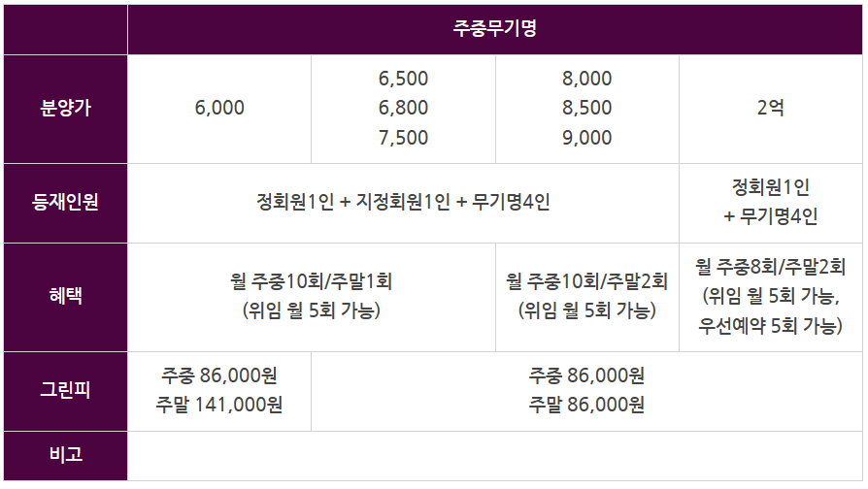
Task: Select the 7,500 price value
Action: click(x=403, y=138)
